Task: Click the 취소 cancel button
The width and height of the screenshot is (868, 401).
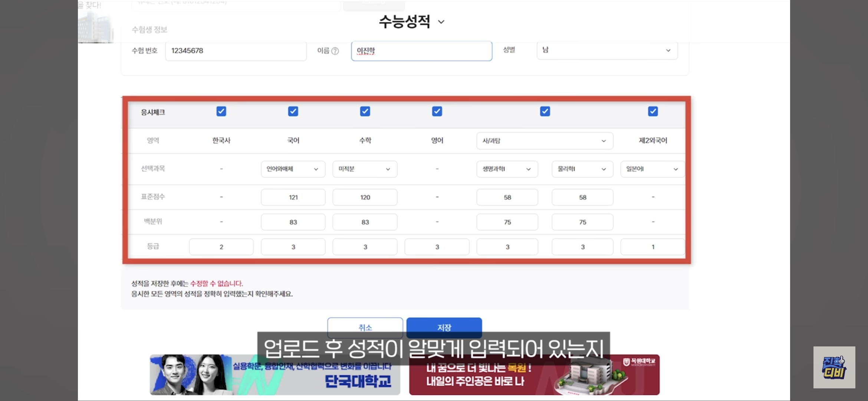Action: tap(365, 327)
